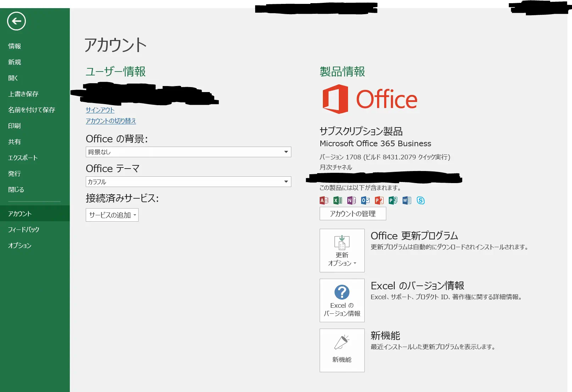Open the Excel のバージョン情報 button
The width and height of the screenshot is (572, 392).
click(342, 300)
